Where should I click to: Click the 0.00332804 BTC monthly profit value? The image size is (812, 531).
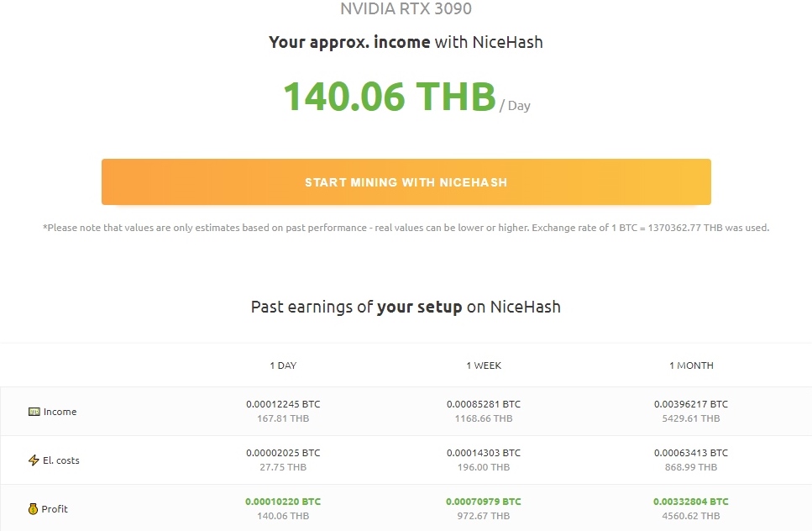[x=691, y=502]
